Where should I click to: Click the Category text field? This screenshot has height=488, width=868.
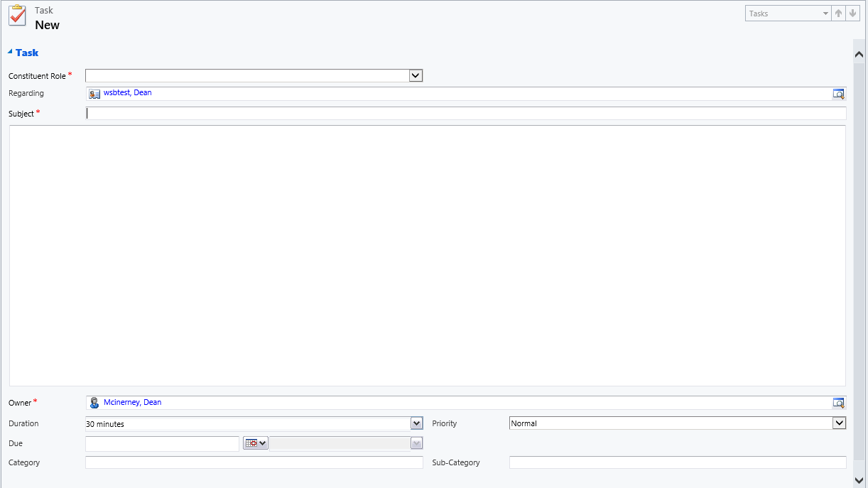[254, 462]
